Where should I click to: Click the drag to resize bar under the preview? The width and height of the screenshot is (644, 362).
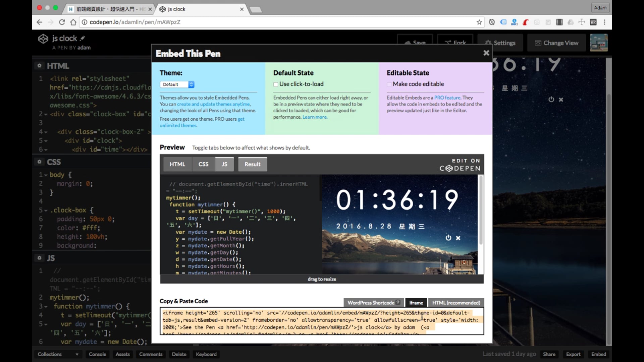322,279
